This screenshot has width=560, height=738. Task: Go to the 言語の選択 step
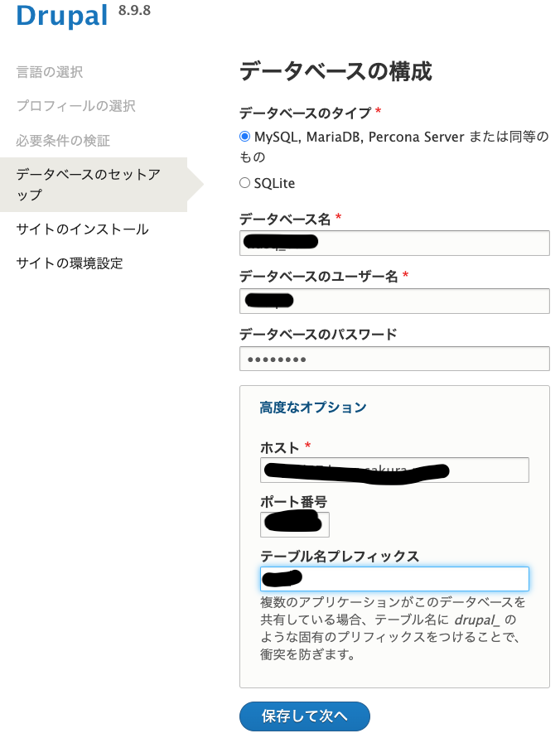(x=50, y=72)
